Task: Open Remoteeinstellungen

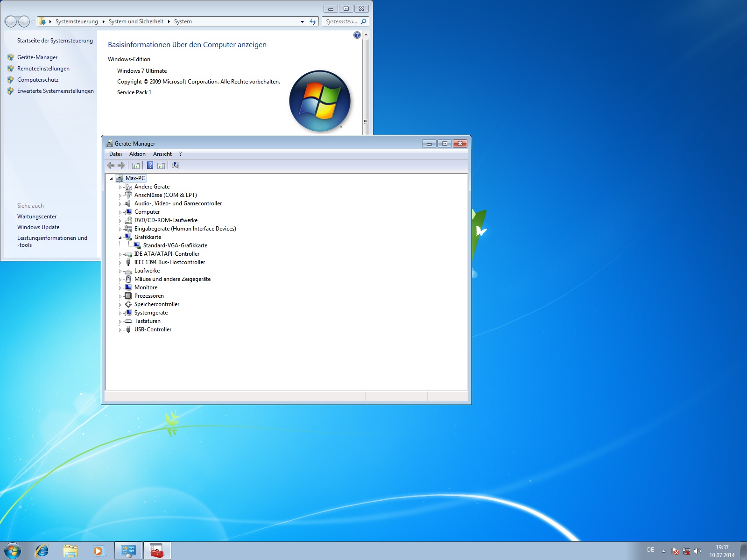Action: pyautogui.click(x=43, y=69)
